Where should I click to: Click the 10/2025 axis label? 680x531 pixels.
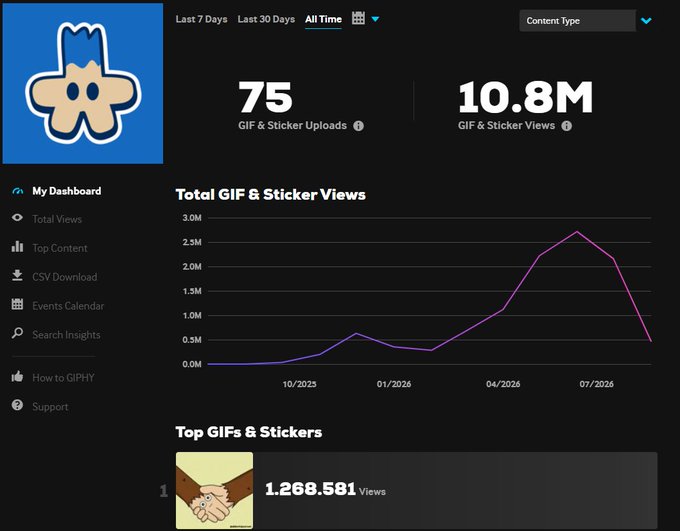(299, 384)
